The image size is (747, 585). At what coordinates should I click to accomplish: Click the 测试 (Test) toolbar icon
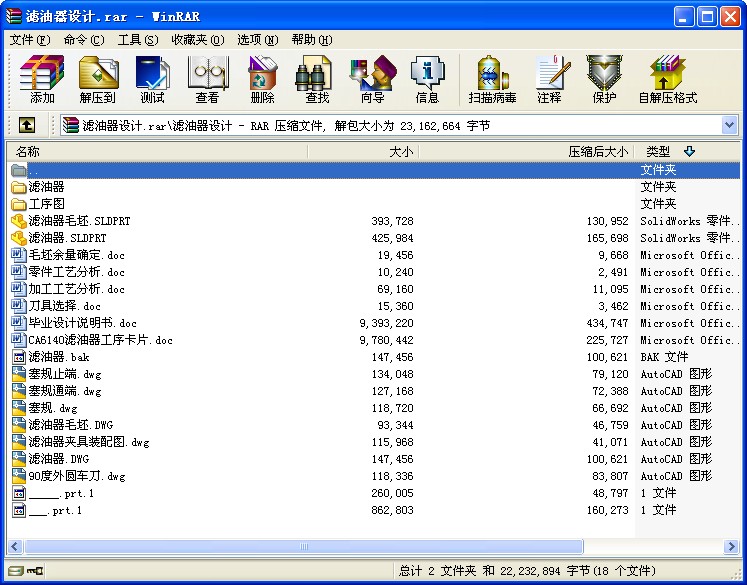pos(152,79)
